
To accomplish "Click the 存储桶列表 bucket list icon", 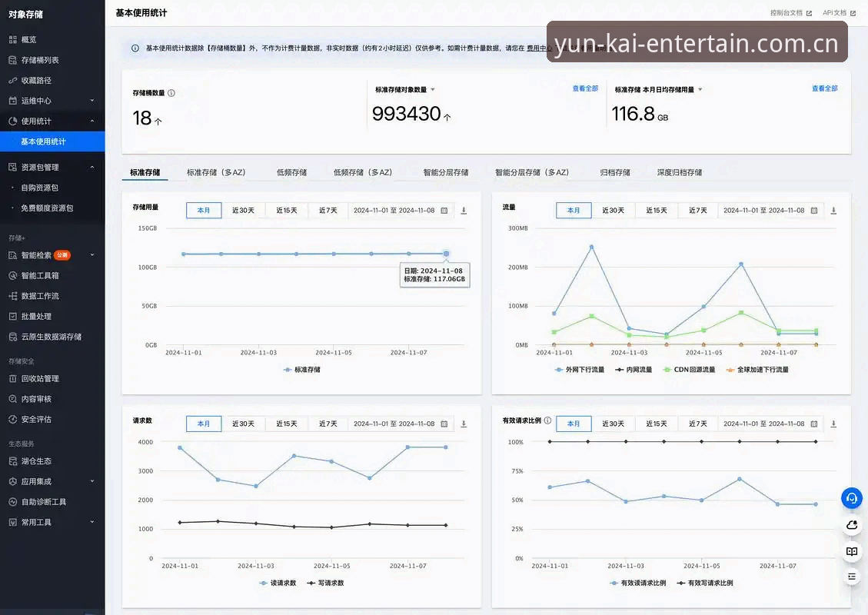I will tap(13, 60).
